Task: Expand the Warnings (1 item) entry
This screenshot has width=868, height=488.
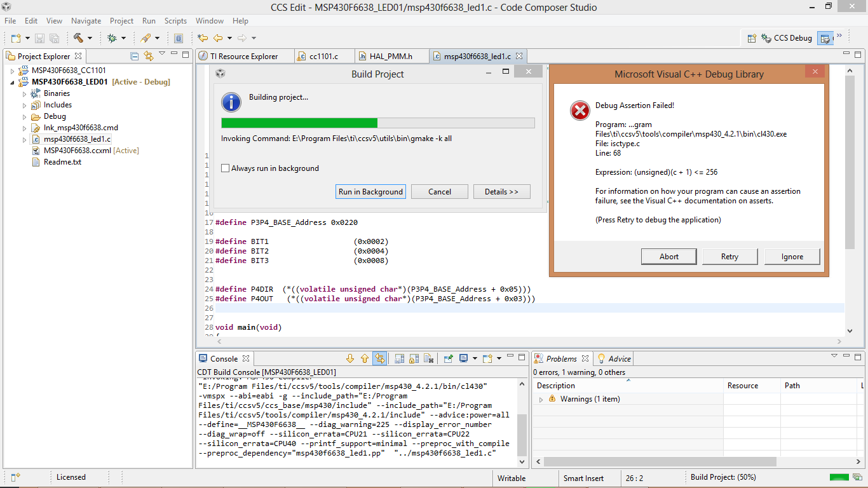Action: 541,400
